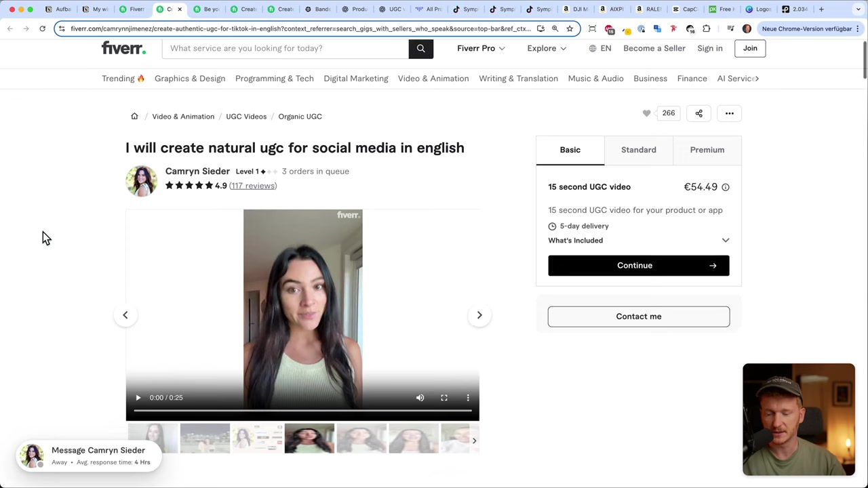Mute the video sound
The height and width of the screenshot is (488, 868).
click(420, 398)
